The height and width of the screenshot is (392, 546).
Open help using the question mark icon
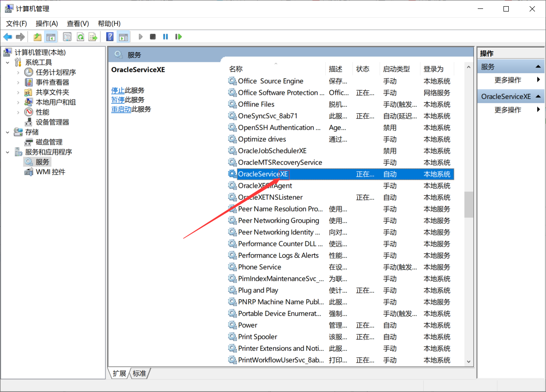coord(109,37)
